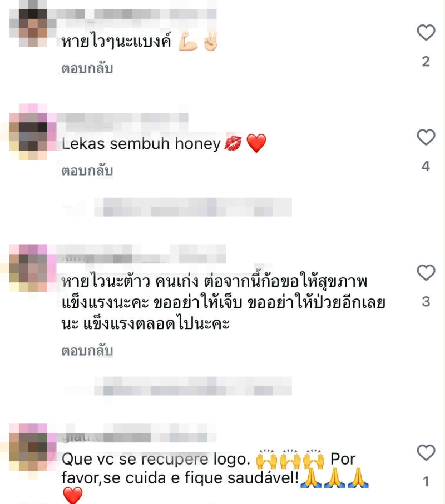The width and height of the screenshot is (445, 504).
Task: Tap the heart on the long Thai comment
Action: 426,273
